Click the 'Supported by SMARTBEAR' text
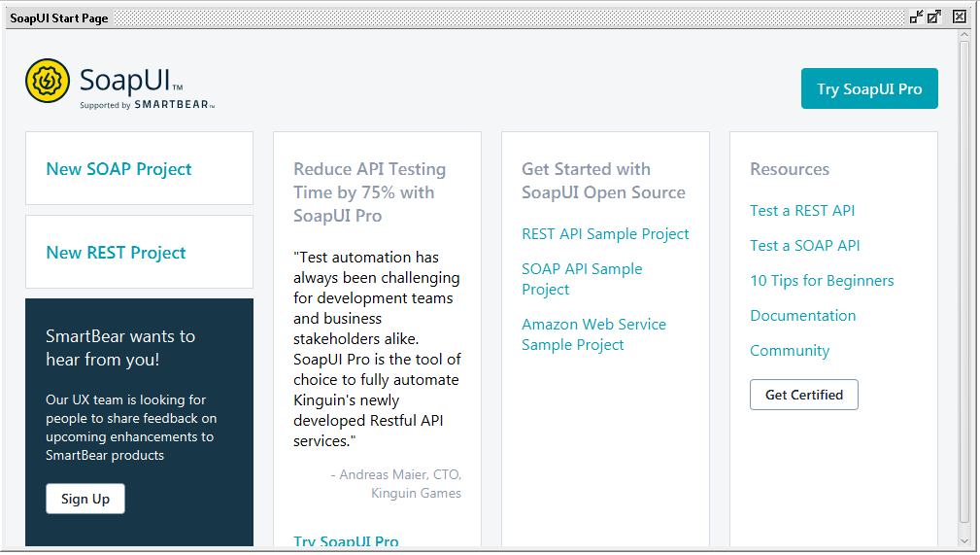 tap(147, 105)
